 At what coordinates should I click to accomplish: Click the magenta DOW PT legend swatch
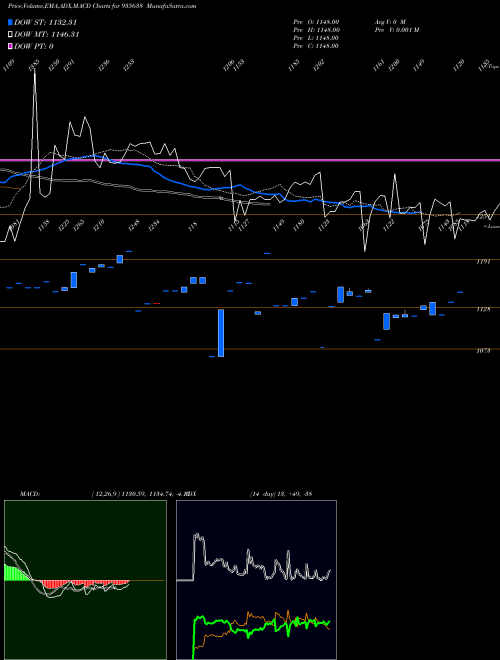[x=10, y=46]
